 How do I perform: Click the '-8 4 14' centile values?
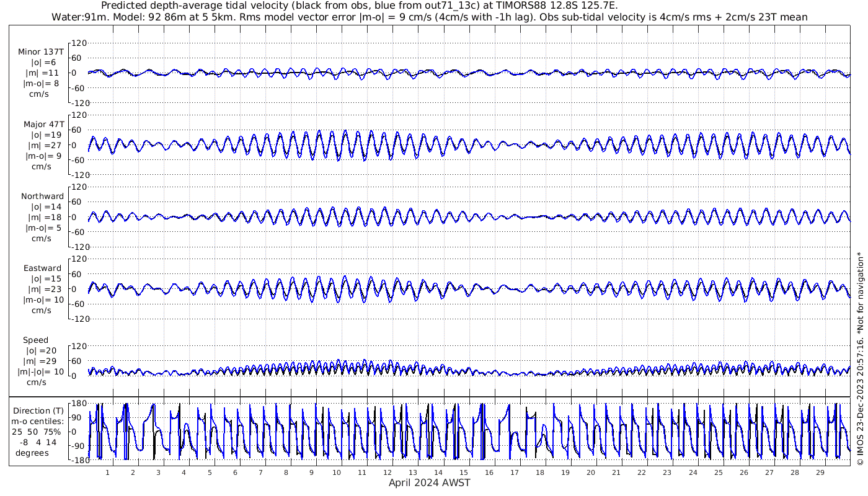tap(38, 443)
